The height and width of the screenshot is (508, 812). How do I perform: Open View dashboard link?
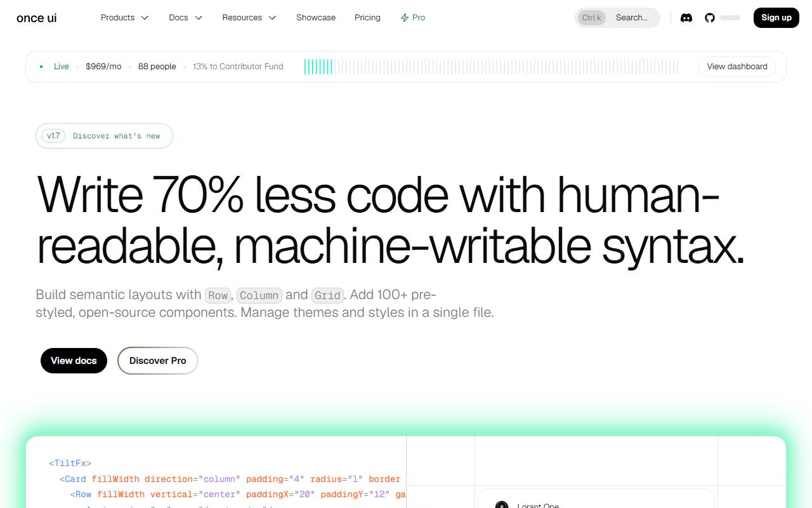(737, 67)
